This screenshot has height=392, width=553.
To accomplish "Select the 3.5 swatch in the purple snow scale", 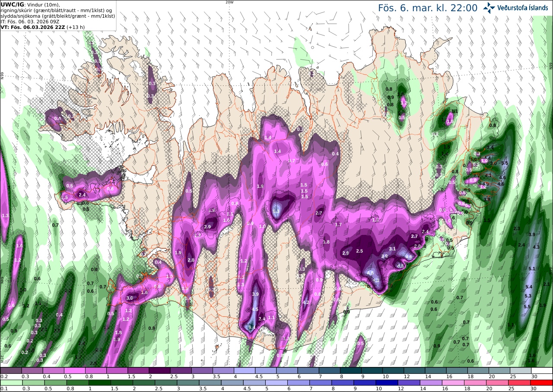I will coord(223,370).
